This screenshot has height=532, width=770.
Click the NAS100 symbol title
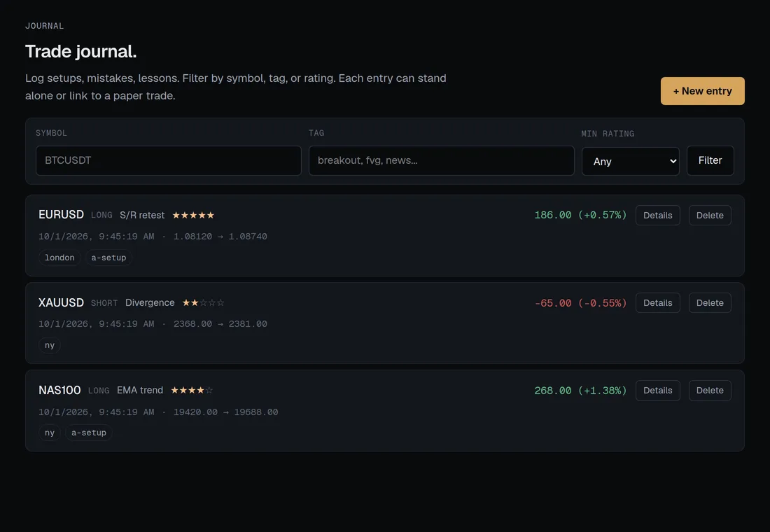pos(59,390)
